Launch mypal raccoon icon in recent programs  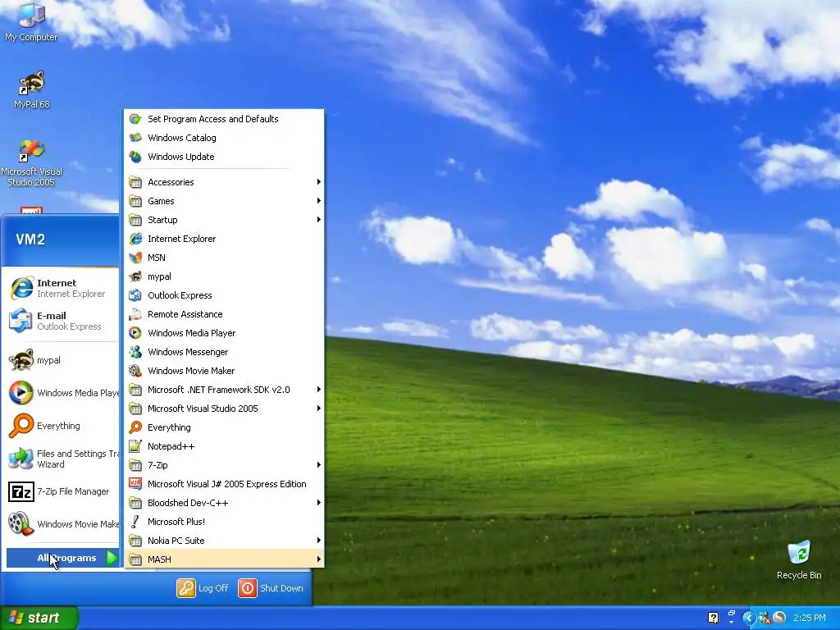[21, 360]
